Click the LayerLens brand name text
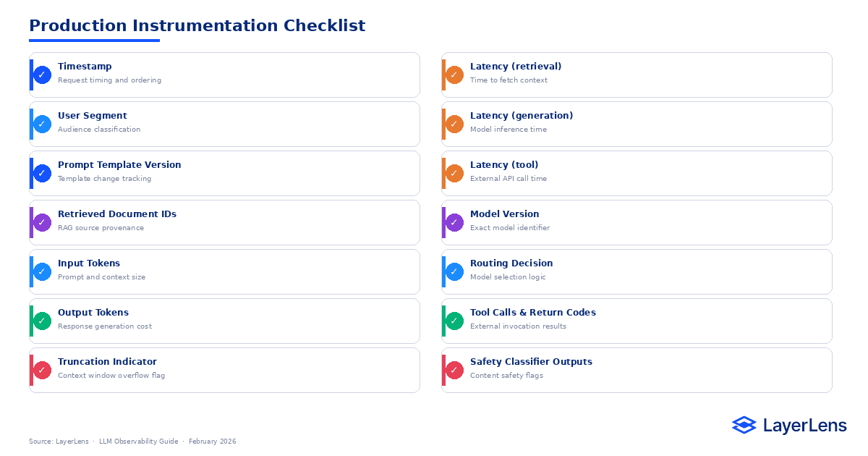Image resolution: width=868 pixels, height=456 pixels. [804, 426]
